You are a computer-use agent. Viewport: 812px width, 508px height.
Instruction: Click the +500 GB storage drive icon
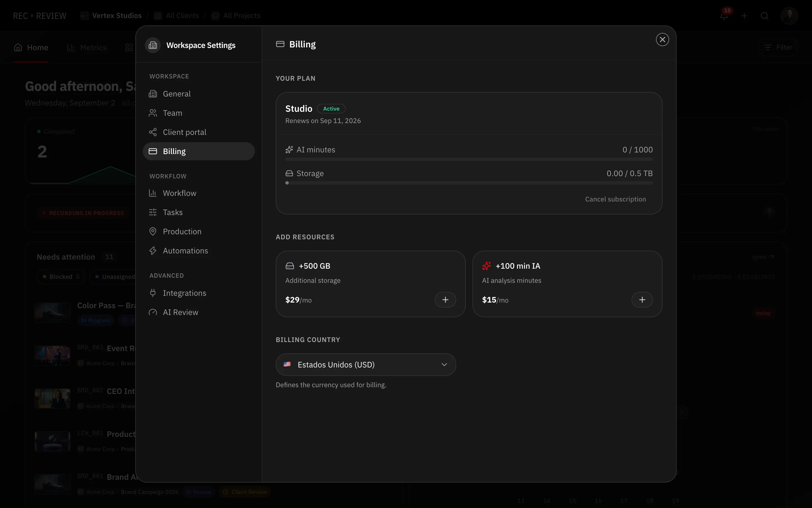coord(290,266)
